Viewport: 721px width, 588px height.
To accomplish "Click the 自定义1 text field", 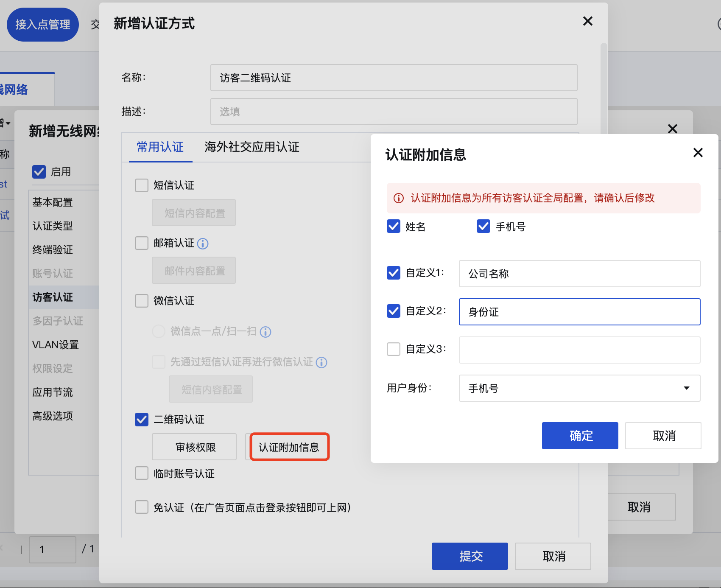I will click(579, 274).
